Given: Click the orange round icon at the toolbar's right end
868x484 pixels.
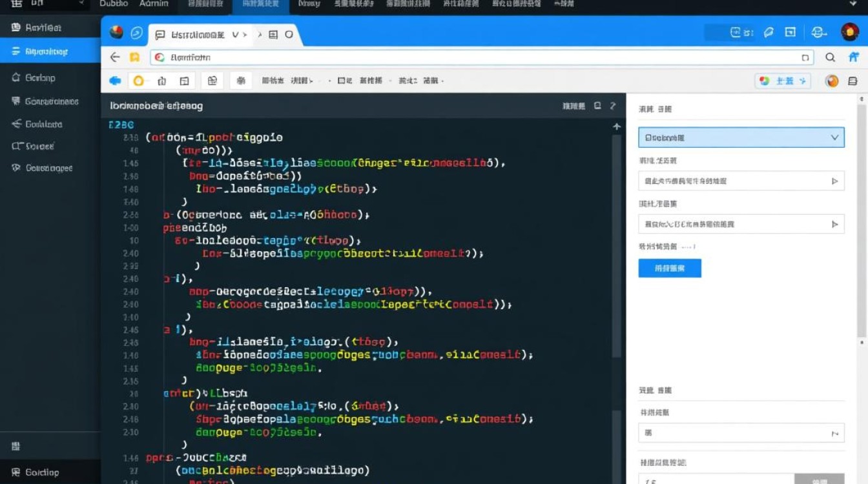Looking at the screenshot, I should tap(832, 81).
